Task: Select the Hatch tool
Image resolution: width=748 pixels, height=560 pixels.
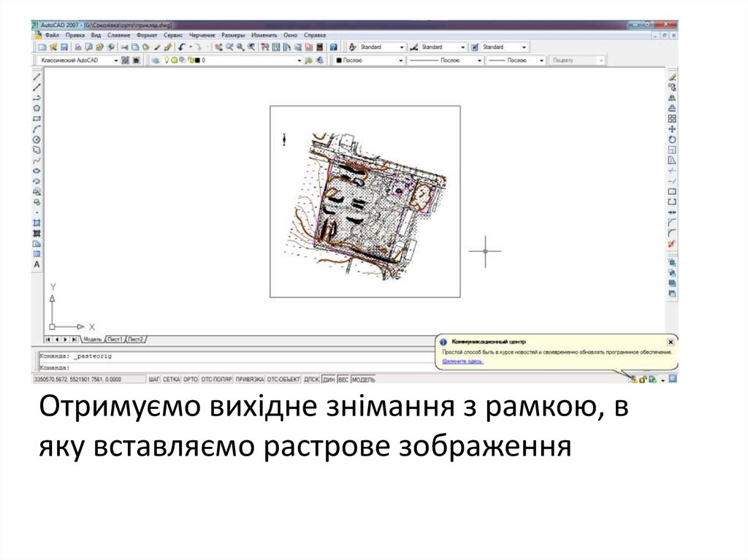Action: [x=37, y=223]
